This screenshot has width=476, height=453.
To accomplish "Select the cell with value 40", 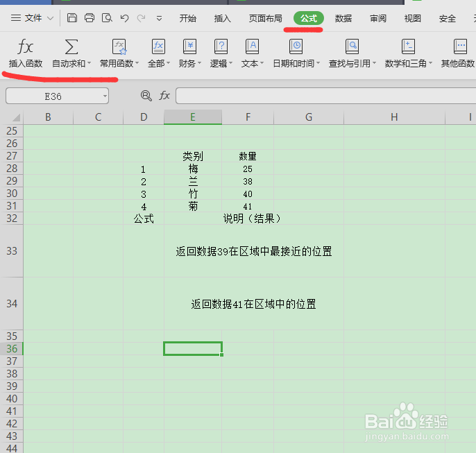I will coord(248,194).
